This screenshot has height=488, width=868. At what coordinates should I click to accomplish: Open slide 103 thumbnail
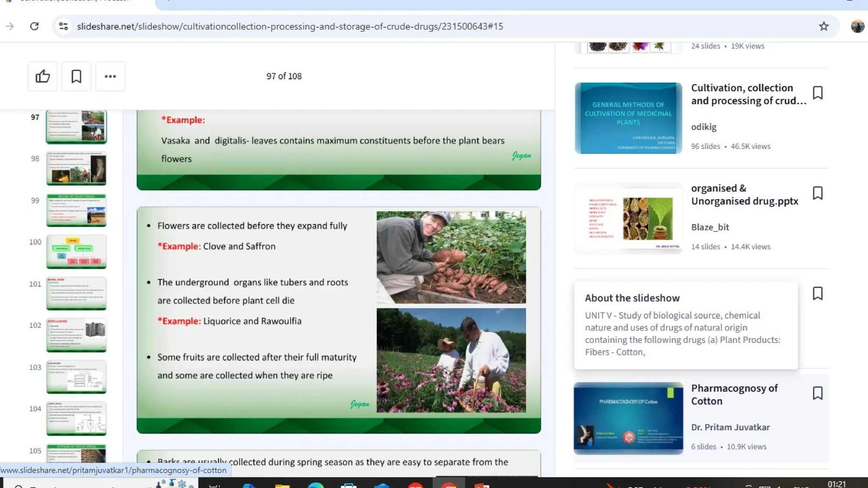point(76,377)
